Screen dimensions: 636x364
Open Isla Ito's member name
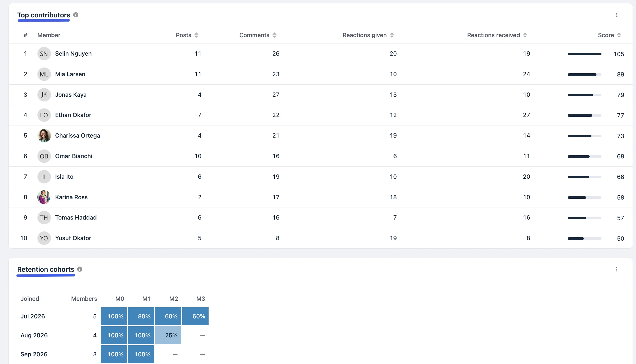point(64,177)
